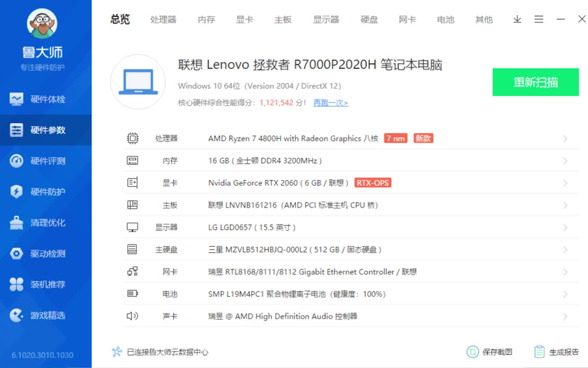Click AMD Ryzen 7 4800H processor text

click(293, 138)
